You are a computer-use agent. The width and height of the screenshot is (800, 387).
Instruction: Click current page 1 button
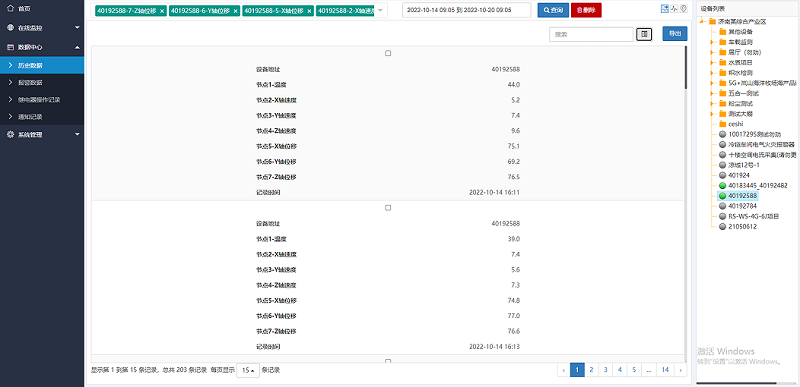(x=577, y=370)
